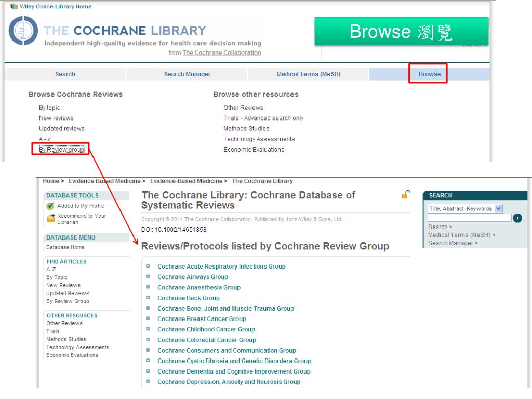Select the Browse tab
The height and width of the screenshot is (399, 532).
pyautogui.click(x=430, y=74)
